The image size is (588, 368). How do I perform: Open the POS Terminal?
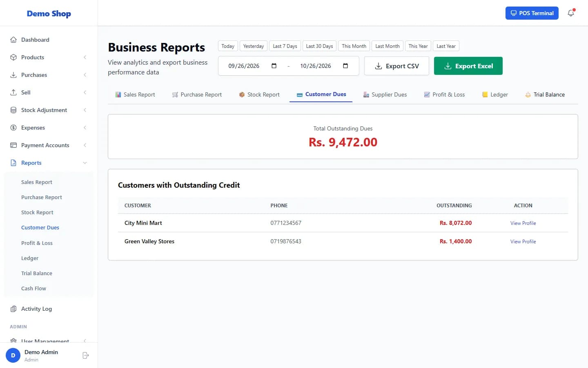(x=532, y=13)
